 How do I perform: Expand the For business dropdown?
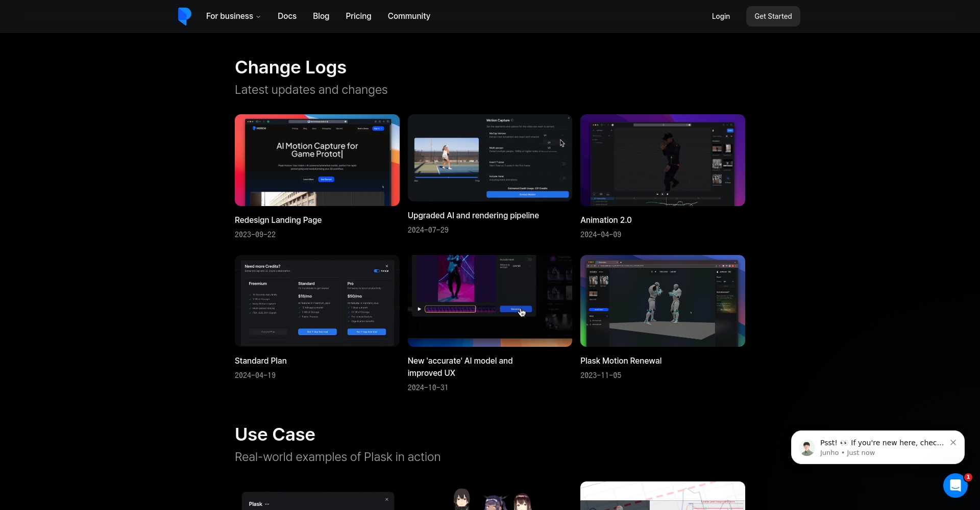point(233,16)
